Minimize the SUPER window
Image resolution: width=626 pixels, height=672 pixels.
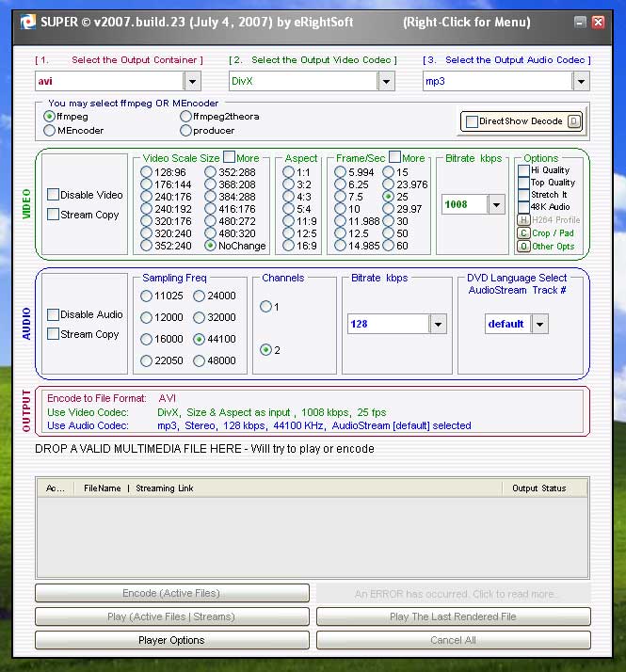pyautogui.click(x=580, y=22)
